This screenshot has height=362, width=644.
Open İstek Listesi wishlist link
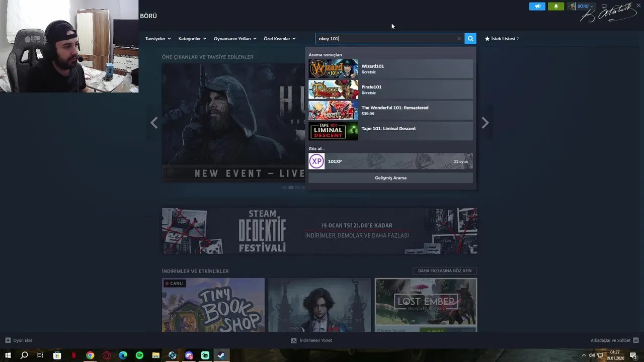[502, 39]
